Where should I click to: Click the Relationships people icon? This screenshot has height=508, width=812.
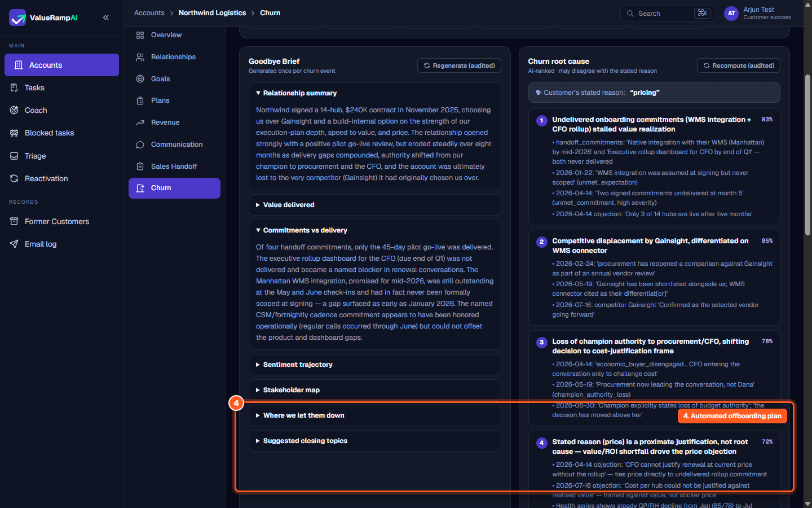140,57
